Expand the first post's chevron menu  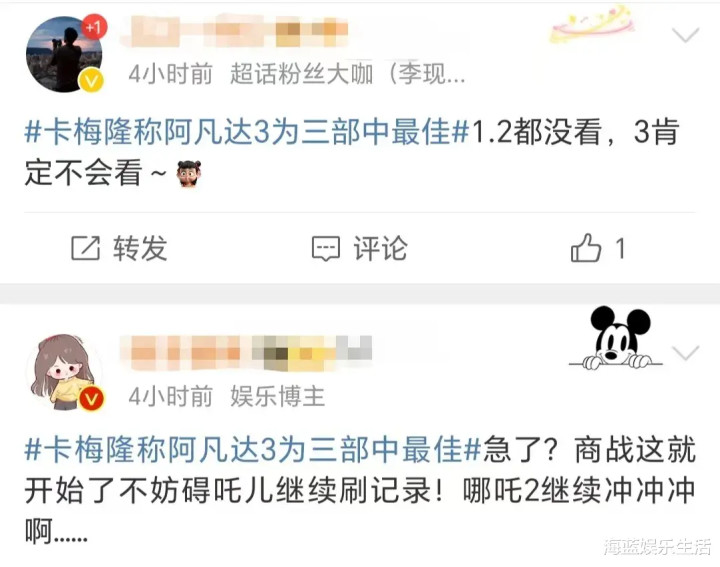[685, 34]
